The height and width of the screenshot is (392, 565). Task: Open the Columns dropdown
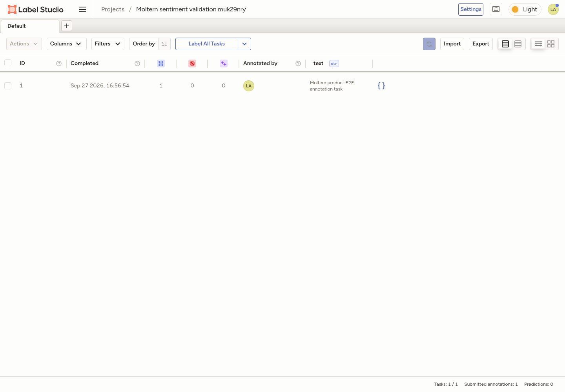click(67, 44)
